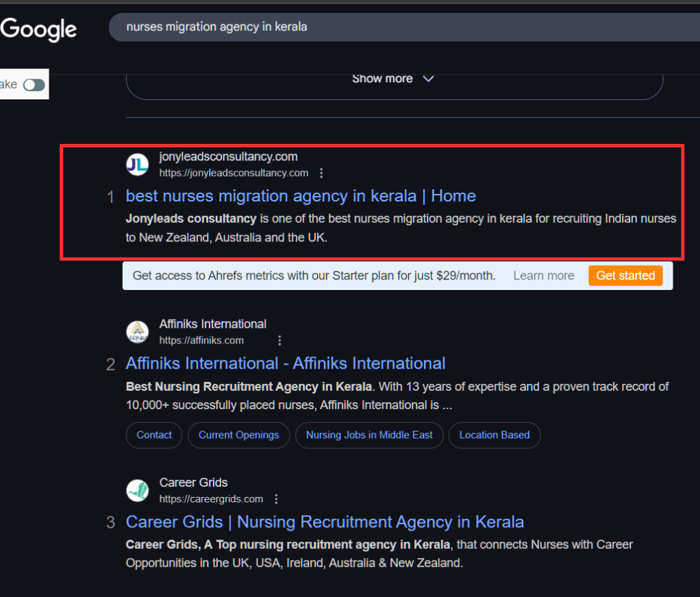Image resolution: width=700 pixels, height=597 pixels.
Task: Open the options menu for careergrids.com result
Action: pyautogui.click(x=276, y=499)
